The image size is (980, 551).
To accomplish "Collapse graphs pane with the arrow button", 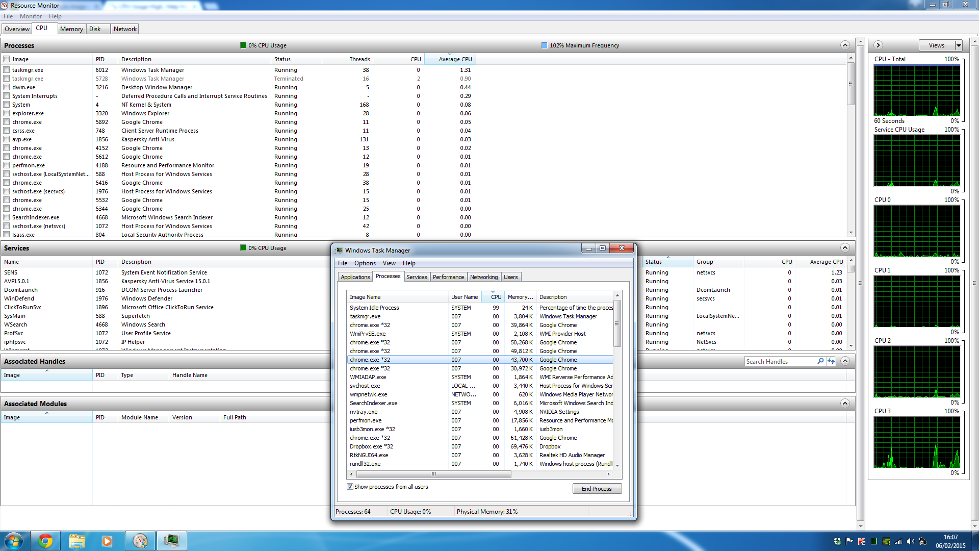I will click(878, 45).
